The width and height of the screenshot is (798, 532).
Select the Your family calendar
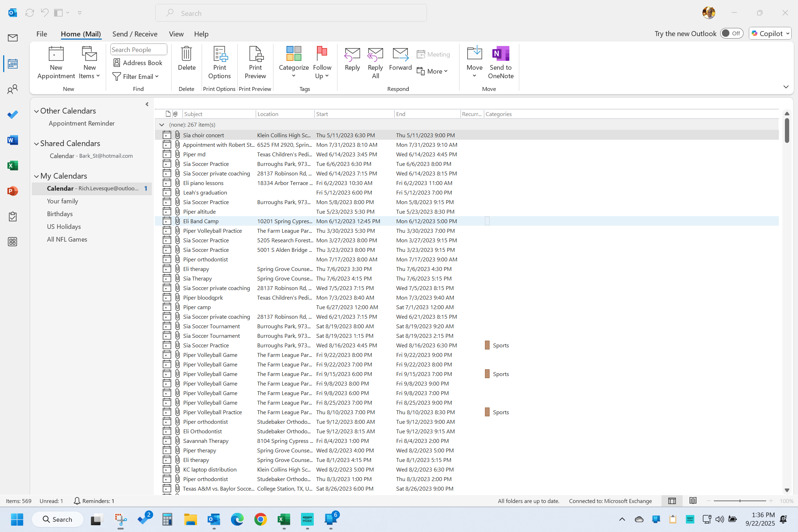click(63, 201)
